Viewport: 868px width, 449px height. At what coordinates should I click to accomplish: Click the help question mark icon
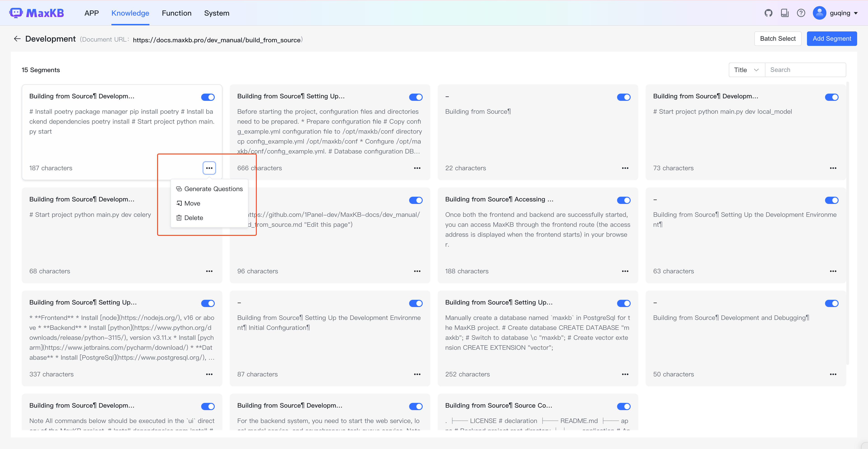[801, 13]
